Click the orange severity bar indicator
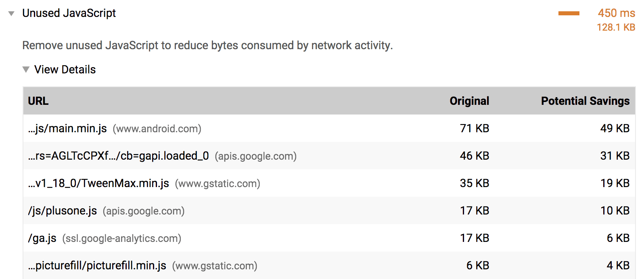Screen dimensions: 644x279 tap(569, 13)
